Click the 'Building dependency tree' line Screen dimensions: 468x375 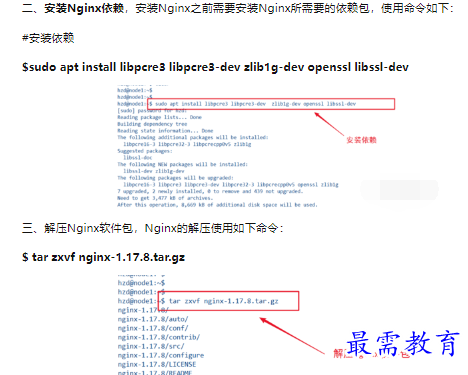pos(152,124)
